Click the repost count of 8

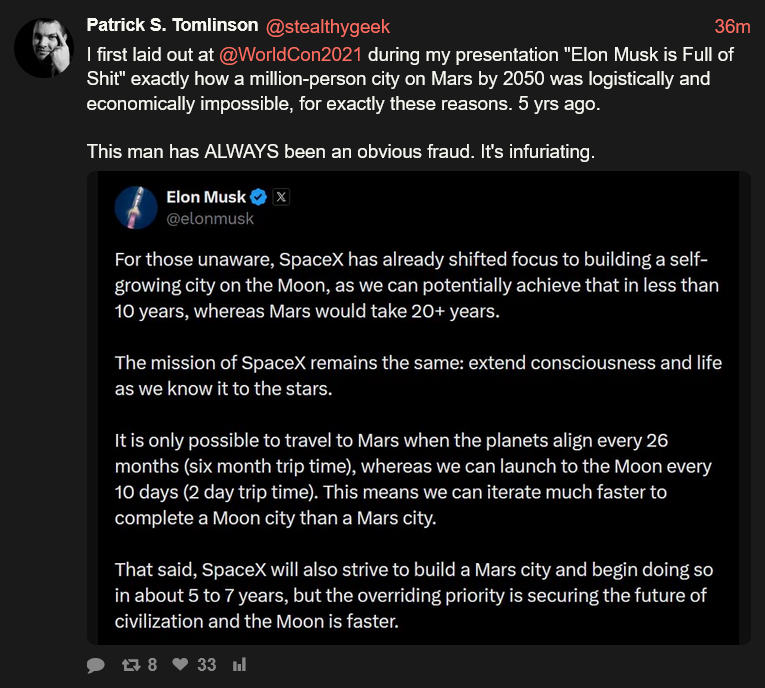(x=152, y=665)
